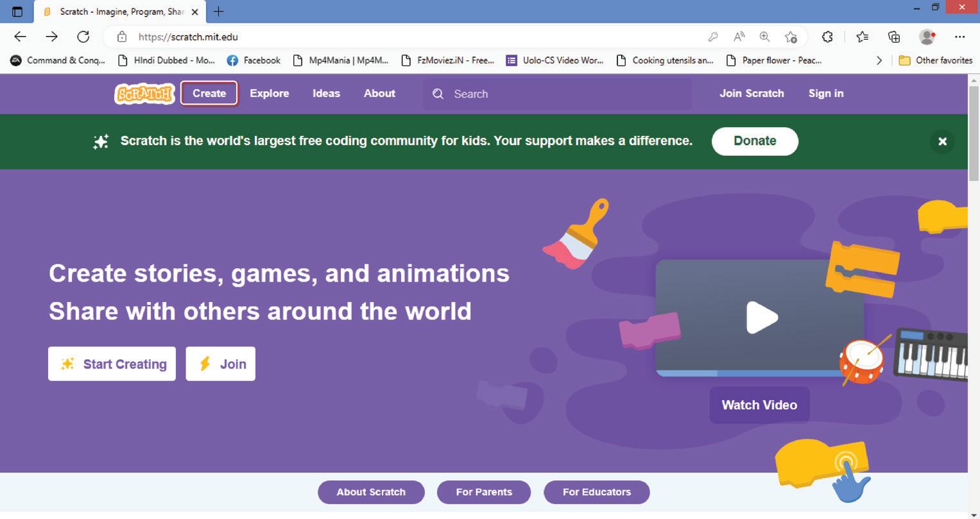Open the Other favorites folder
Viewport: 980px width, 519px height.
click(x=936, y=60)
